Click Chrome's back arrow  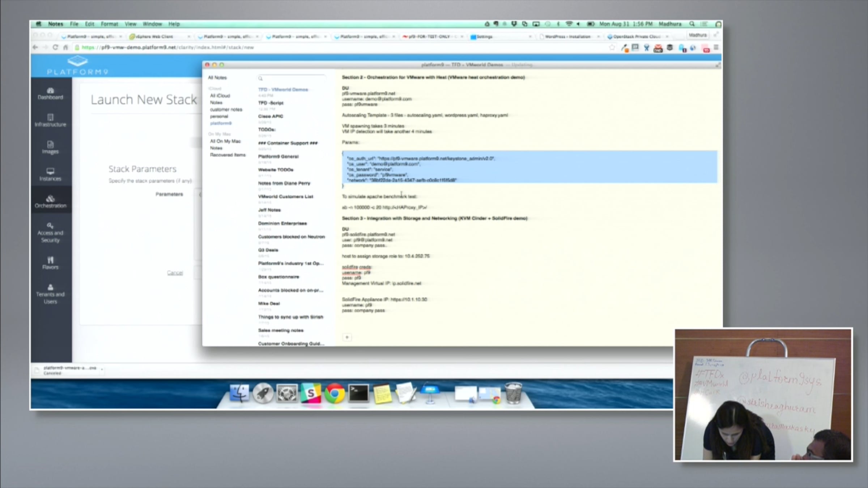pos(35,47)
